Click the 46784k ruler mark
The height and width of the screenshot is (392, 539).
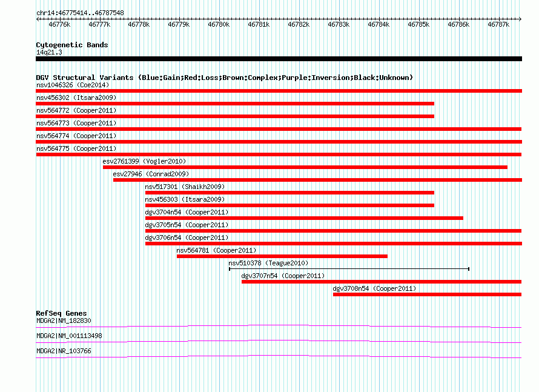[379, 24]
